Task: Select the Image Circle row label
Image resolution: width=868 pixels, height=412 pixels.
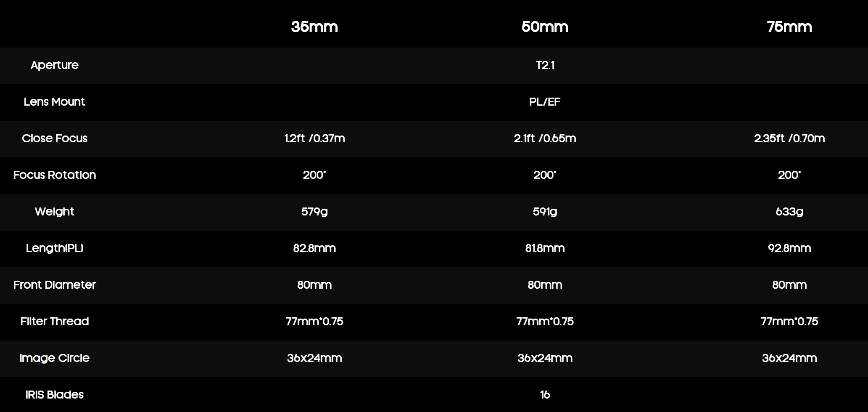Action: pyautogui.click(x=55, y=358)
